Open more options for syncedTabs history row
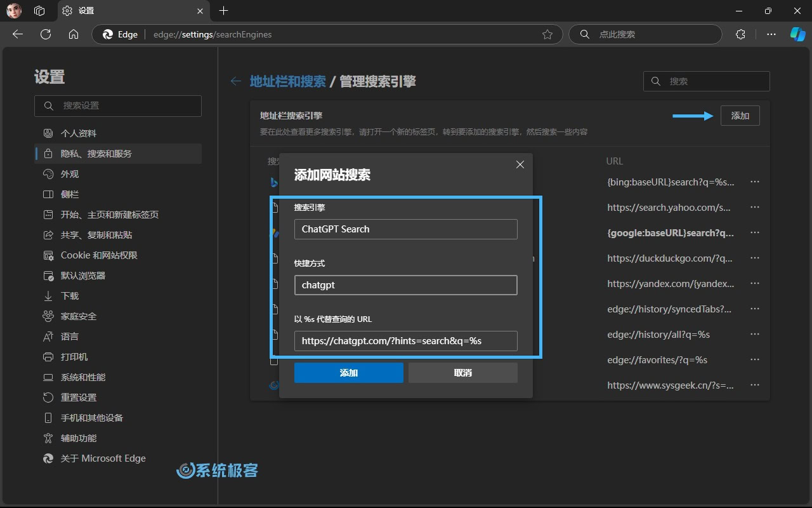Screen dimensions: 812x508 tap(755, 309)
